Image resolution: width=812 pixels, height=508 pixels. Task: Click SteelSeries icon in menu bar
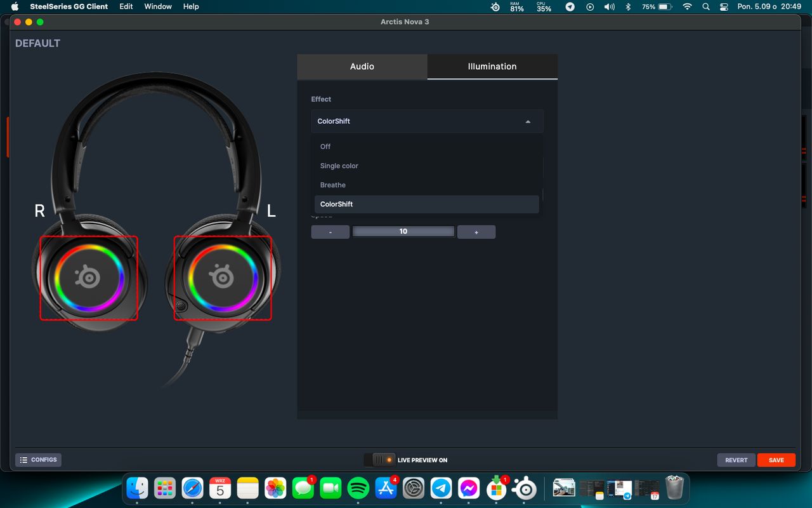495,7
